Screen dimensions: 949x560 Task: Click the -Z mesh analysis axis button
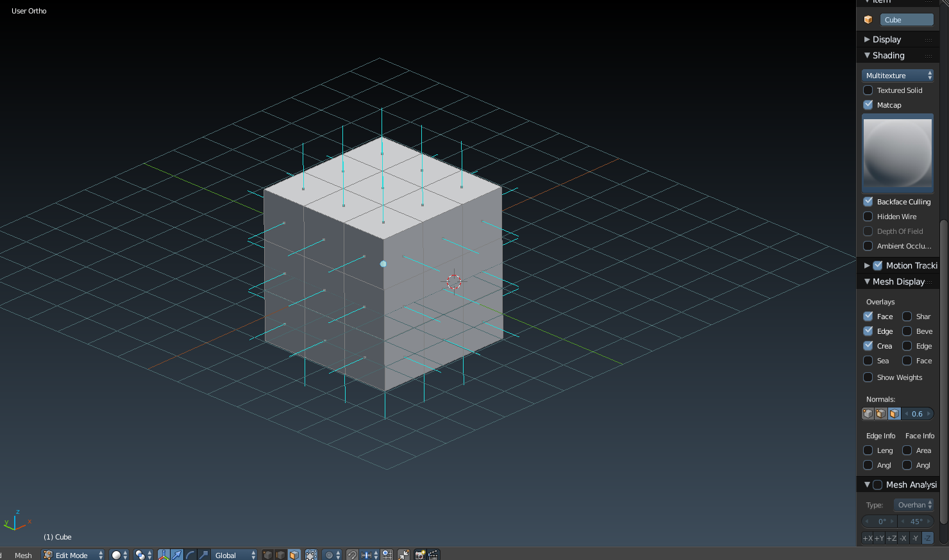click(927, 538)
